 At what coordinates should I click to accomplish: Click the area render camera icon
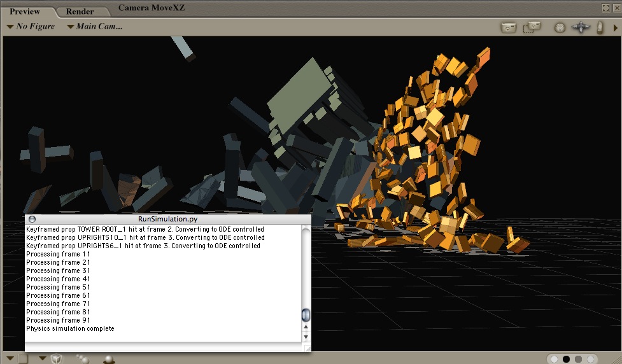point(532,27)
